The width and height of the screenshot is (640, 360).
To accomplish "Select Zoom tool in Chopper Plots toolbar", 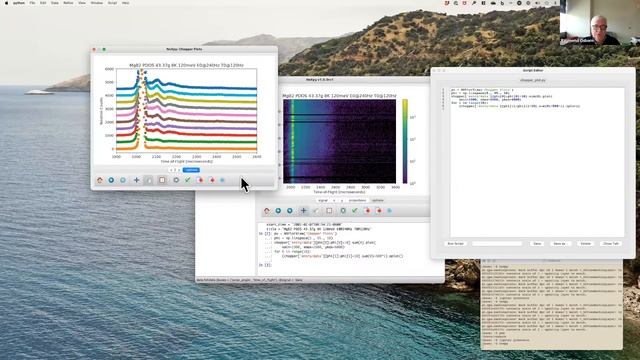I will [149, 180].
